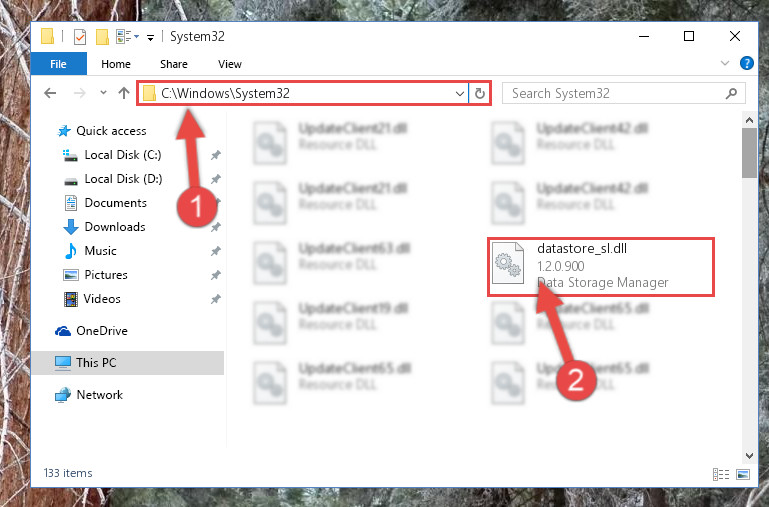Refresh the System32 folder view
769x507 pixels.
[x=480, y=93]
